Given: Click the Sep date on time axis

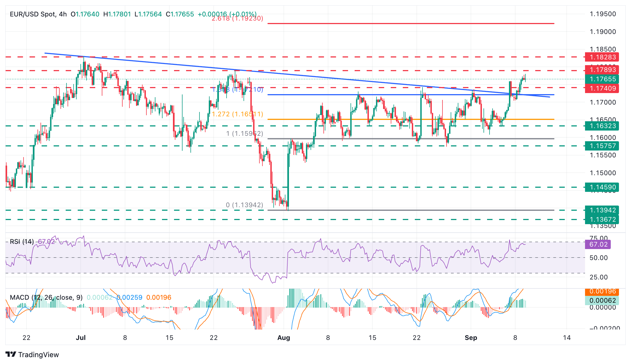Looking at the screenshot, I should tap(471, 338).
